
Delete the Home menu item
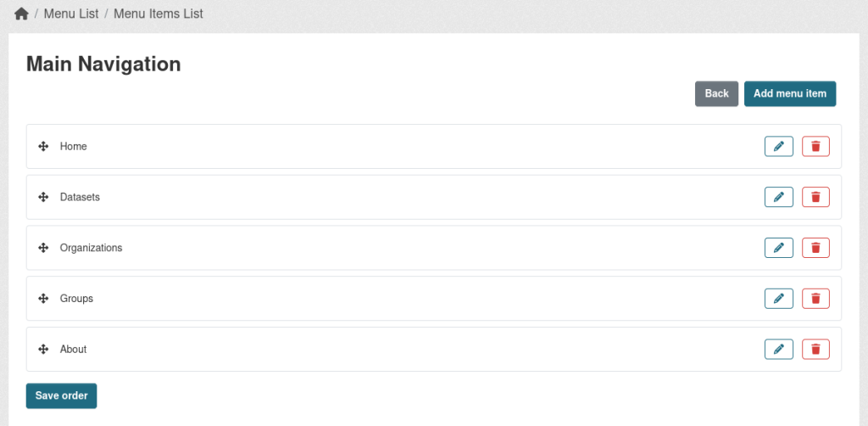(x=815, y=147)
